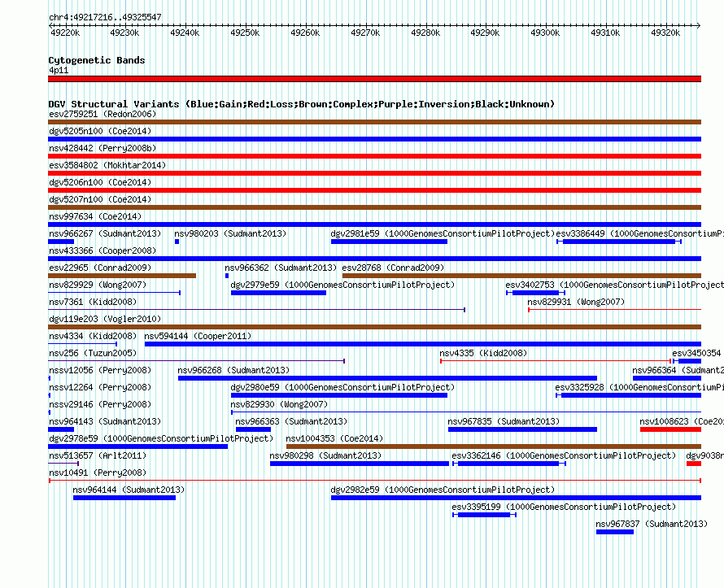This screenshot has width=724, height=588.
Task: Open the nsv513657 (Arlt2011) label
Action: coord(98,455)
